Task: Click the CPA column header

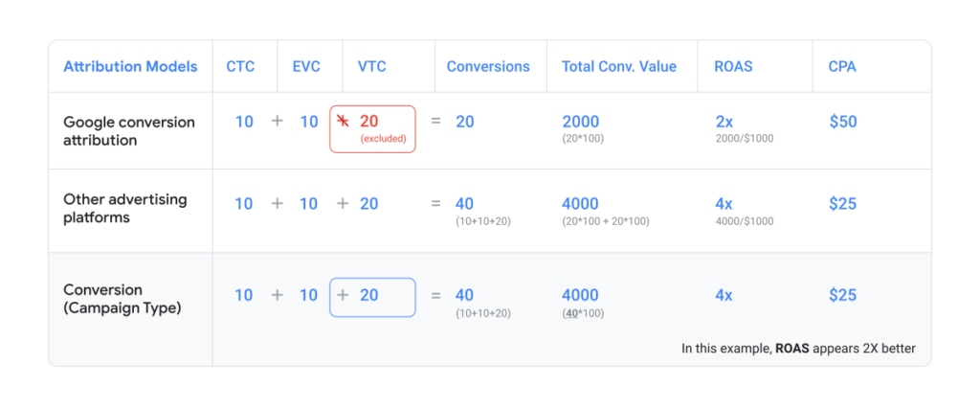Action: pos(842,67)
